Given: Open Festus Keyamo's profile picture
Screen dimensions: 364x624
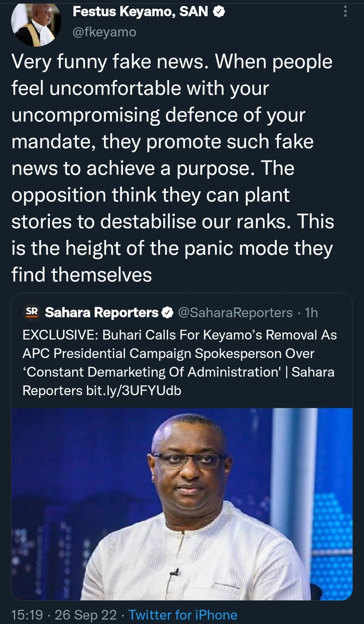Looking at the screenshot, I should (36, 23).
